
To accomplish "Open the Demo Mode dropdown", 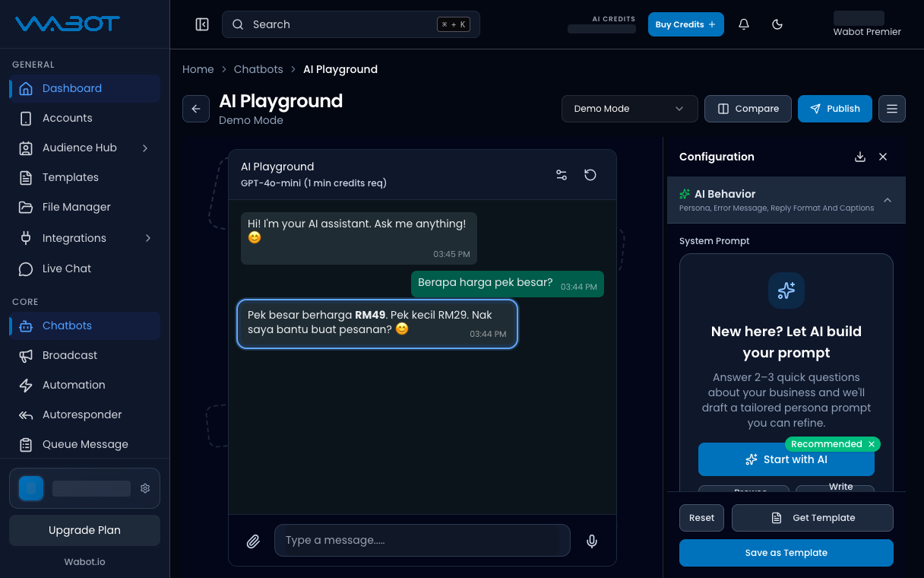I will (629, 109).
